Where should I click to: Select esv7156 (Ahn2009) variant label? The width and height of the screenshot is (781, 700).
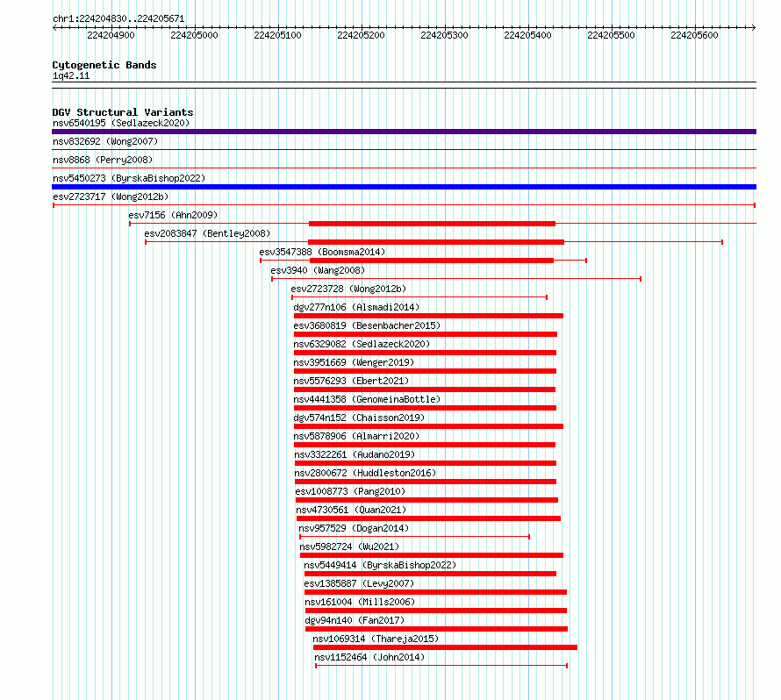tap(173, 215)
